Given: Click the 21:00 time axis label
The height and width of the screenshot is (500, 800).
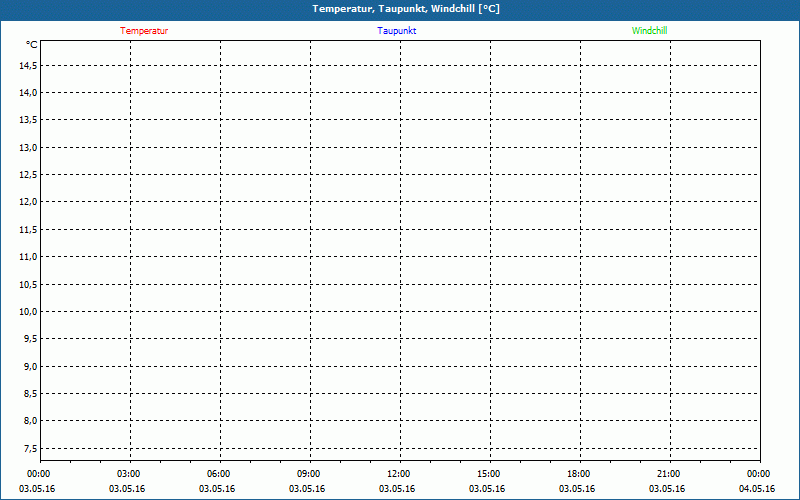Looking at the screenshot, I should 668,474.
